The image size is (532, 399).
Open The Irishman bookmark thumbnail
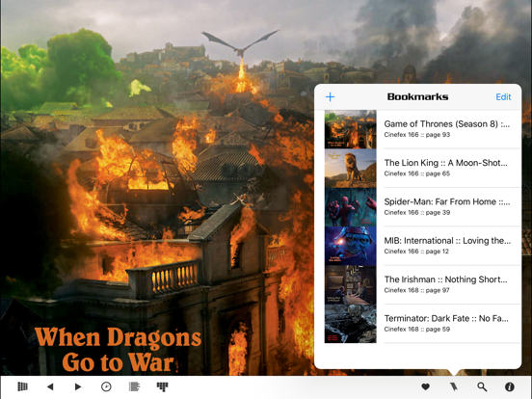click(x=351, y=284)
